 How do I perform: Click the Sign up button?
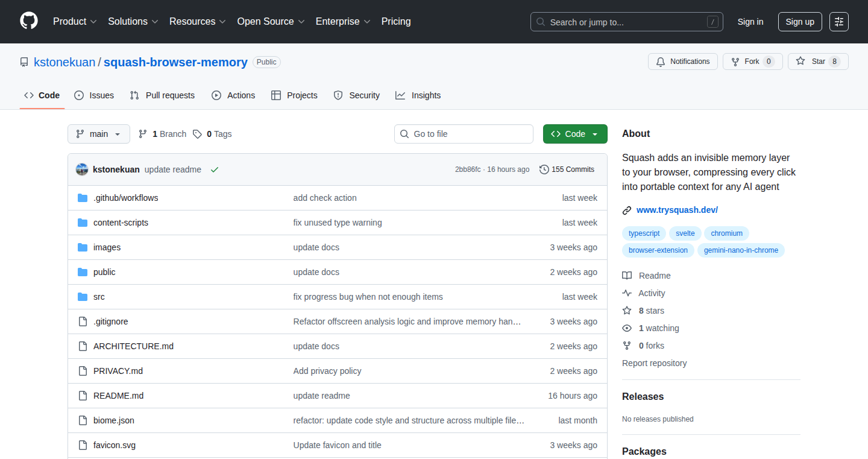800,22
